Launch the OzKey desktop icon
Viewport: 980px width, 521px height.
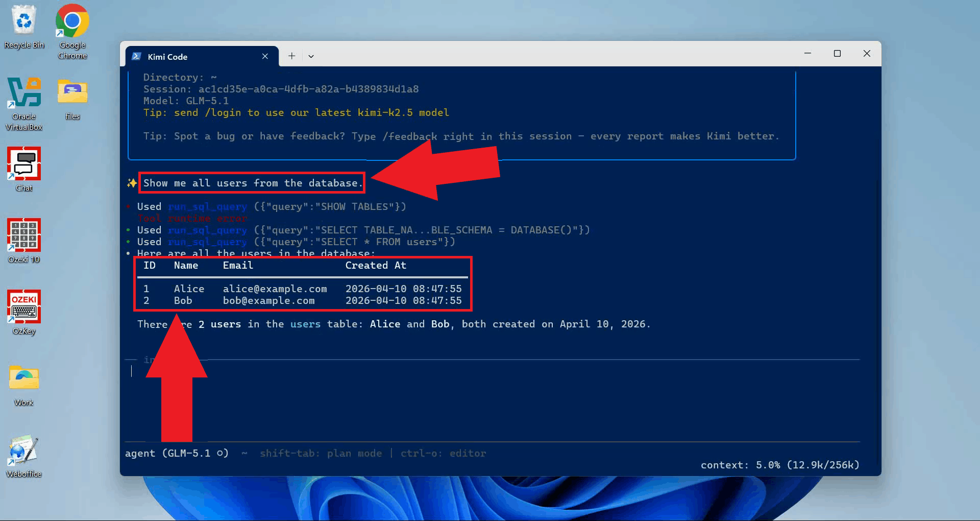(x=24, y=313)
